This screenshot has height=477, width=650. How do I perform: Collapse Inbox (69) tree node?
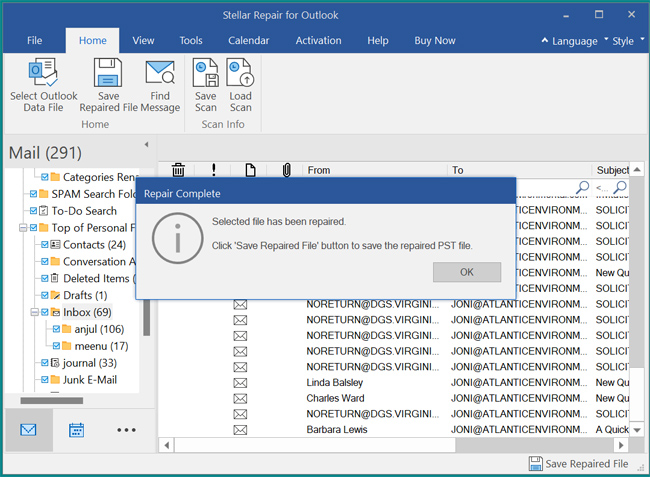[35, 312]
